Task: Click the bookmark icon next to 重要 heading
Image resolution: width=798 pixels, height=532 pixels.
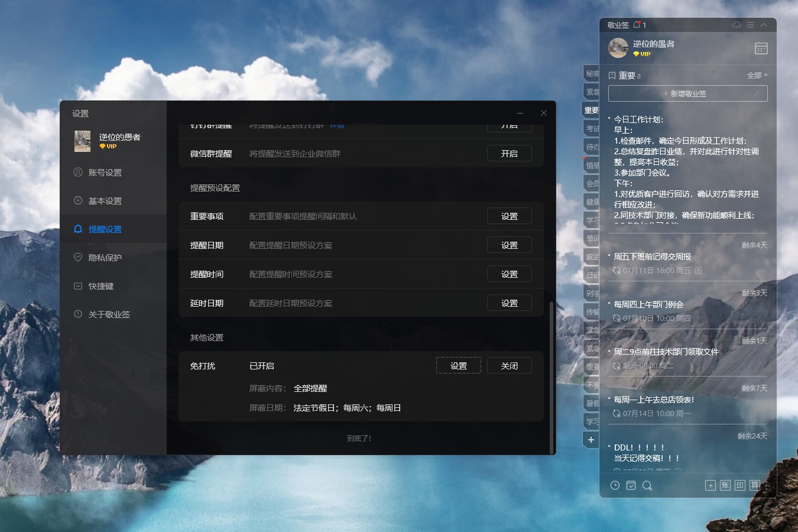Action: (612, 76)
